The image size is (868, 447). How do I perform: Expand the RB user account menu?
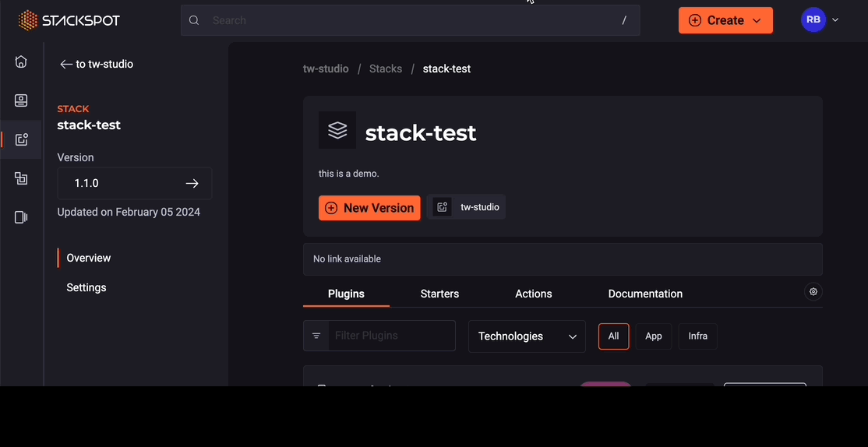[820, 20]
